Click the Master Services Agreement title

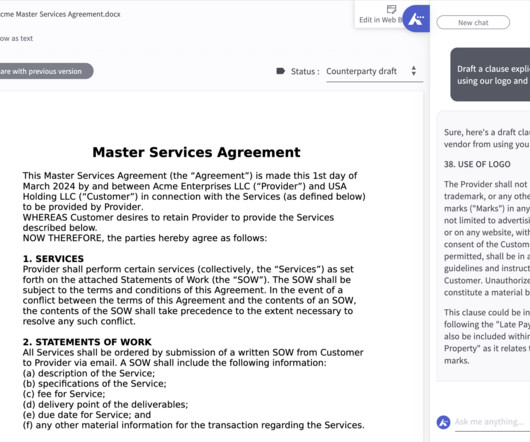click(x=196, y=152)
